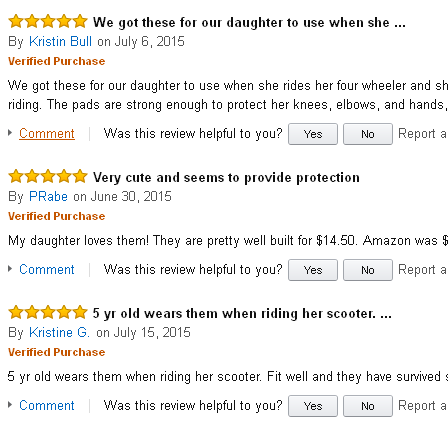Click star rating icon on PRabe's review
This screenshot has height=425, width=448.
48,176
